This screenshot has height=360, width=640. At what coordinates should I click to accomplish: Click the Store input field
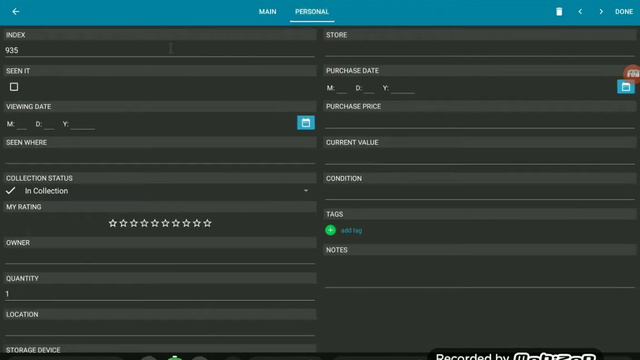click(480, 49)
